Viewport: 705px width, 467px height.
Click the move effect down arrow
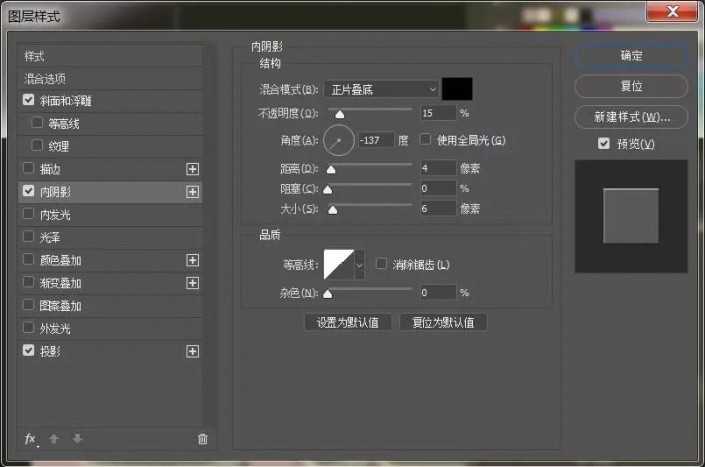[77, 438]
